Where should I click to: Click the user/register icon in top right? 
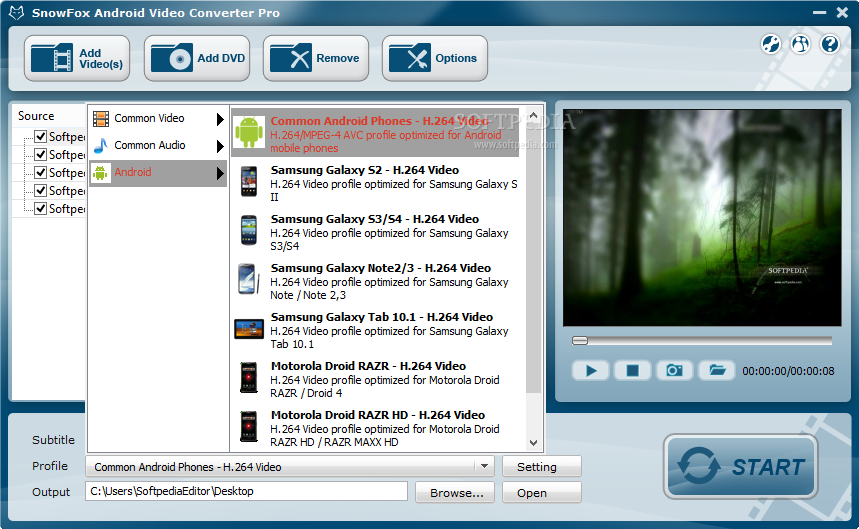[x=800, y=44]
